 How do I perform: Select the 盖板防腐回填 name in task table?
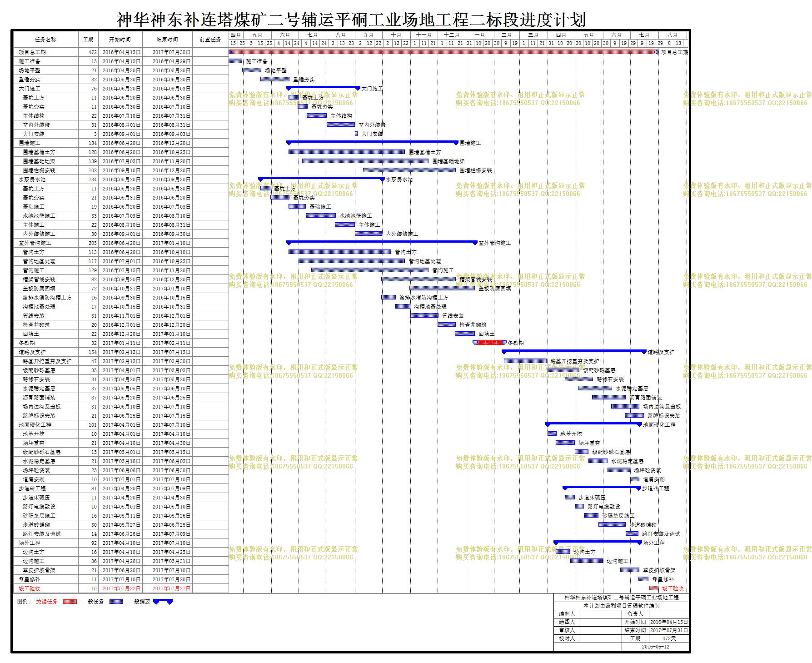[x=39, y=289]
